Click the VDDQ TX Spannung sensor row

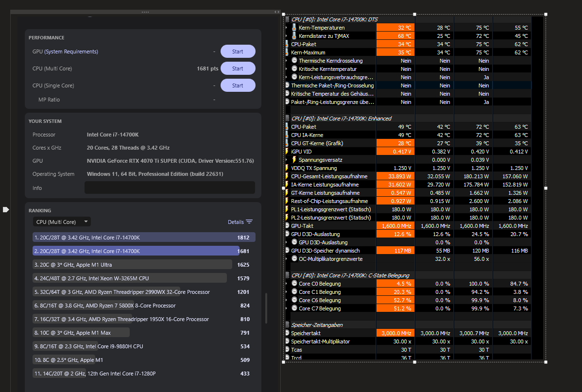[x=408, y=168]
